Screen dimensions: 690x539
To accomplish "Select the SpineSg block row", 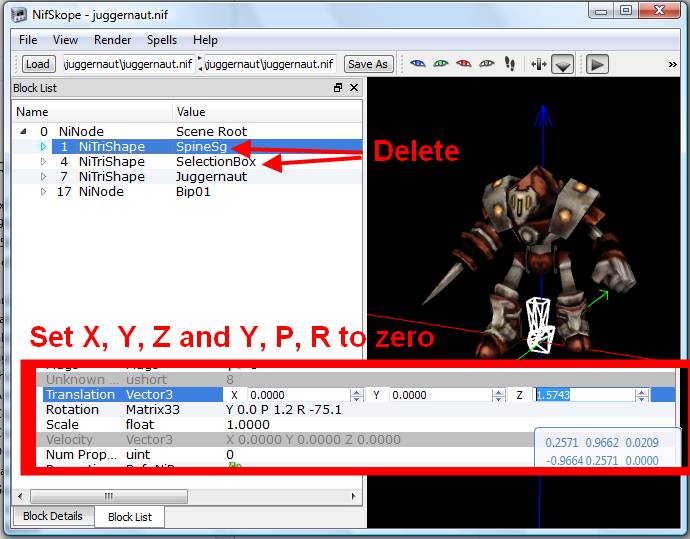I will coord(187,146).
